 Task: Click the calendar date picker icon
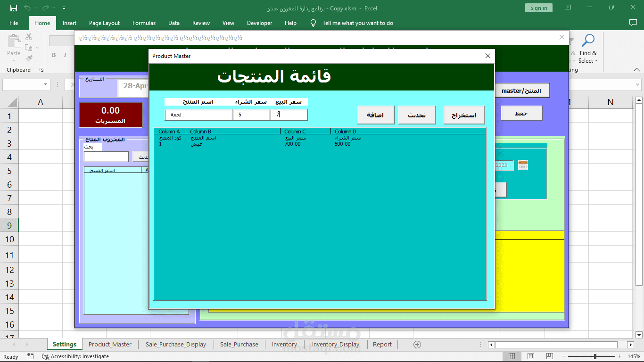click(523, 165)
